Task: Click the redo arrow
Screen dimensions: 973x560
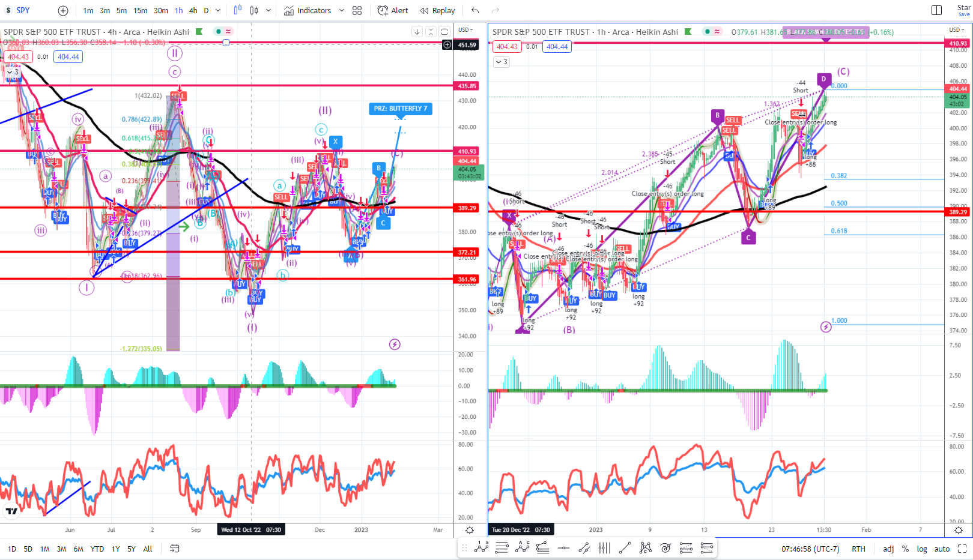Action: tap(496, 10)
